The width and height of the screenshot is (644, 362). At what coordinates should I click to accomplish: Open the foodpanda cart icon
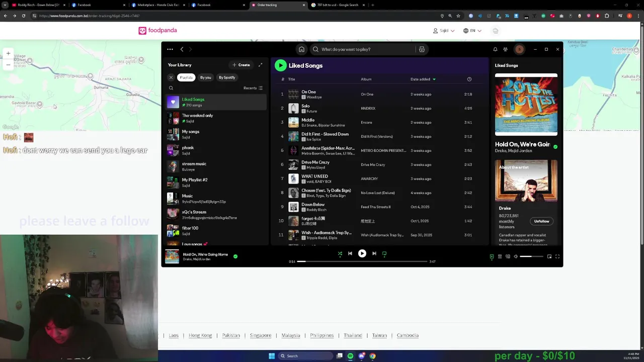click(495, 31)
